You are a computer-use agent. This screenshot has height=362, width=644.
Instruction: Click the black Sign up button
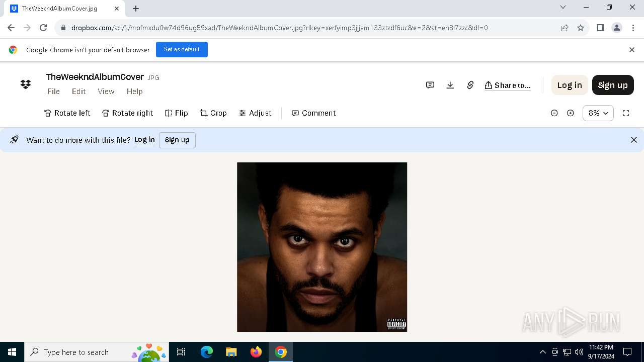(613, 85)
